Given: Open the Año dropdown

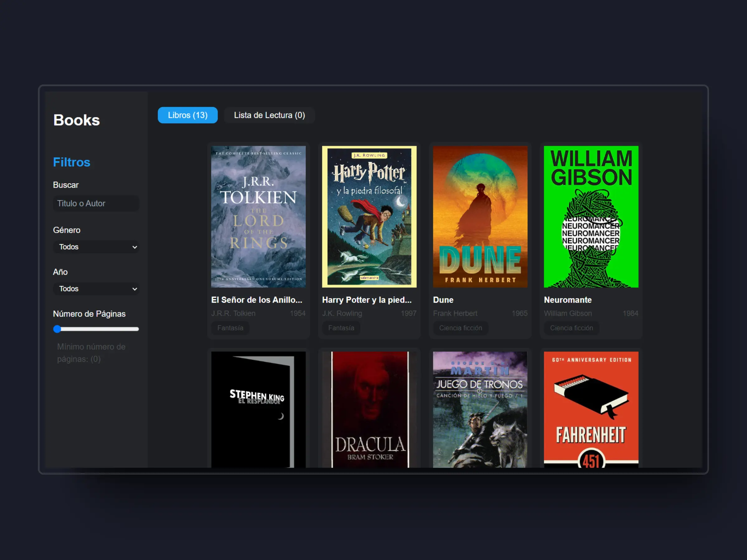Looking at the screenshot, I should 96,289.
